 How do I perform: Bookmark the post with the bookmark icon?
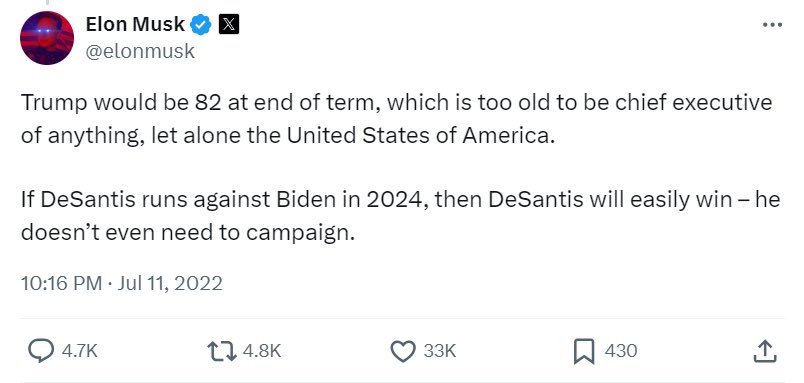585,351
